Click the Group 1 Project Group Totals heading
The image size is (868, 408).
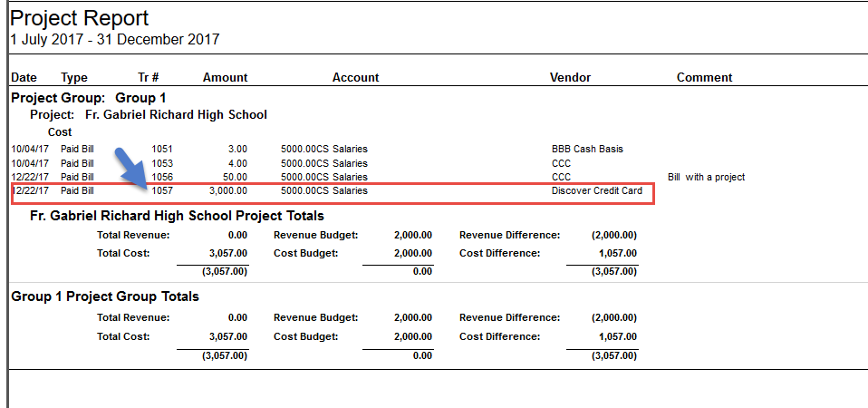[x=105, y=296]
